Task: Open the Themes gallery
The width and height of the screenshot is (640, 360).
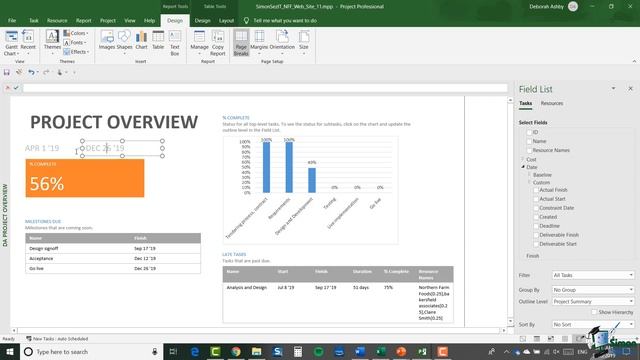Action: coord(52,43)
